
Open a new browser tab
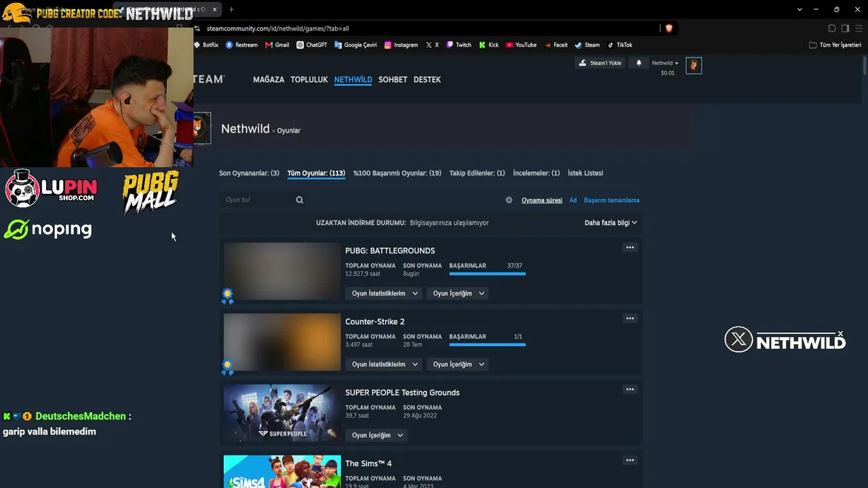(x=231, y=9)
